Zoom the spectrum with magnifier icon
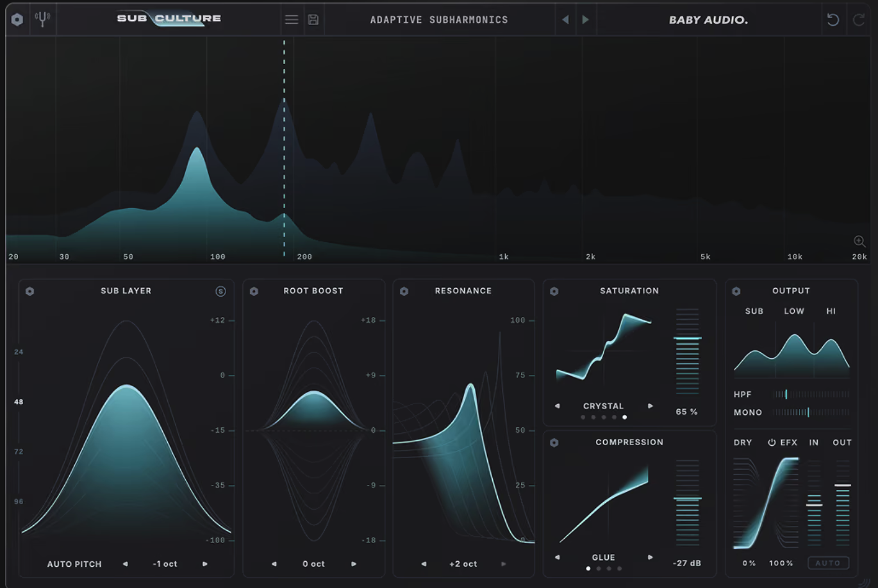Image resolution: width=878 pixels, height=588 pixels. pos(859,241)
